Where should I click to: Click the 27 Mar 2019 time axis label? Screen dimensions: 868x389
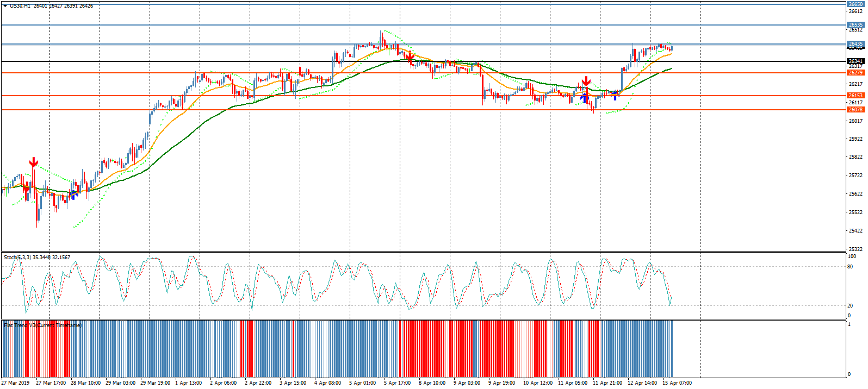pos(15,383)
